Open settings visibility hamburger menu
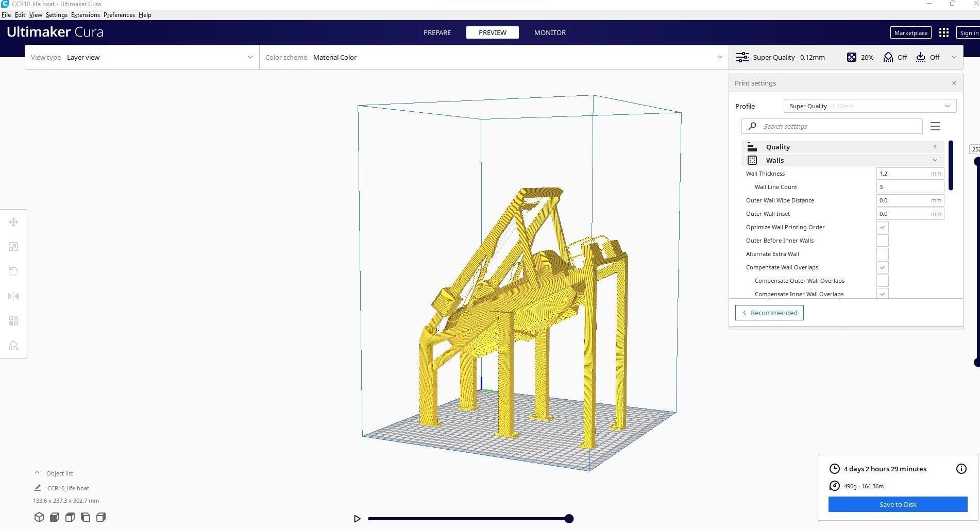Image resolution: width=980 pixels, height=529 pixels. 935,126
